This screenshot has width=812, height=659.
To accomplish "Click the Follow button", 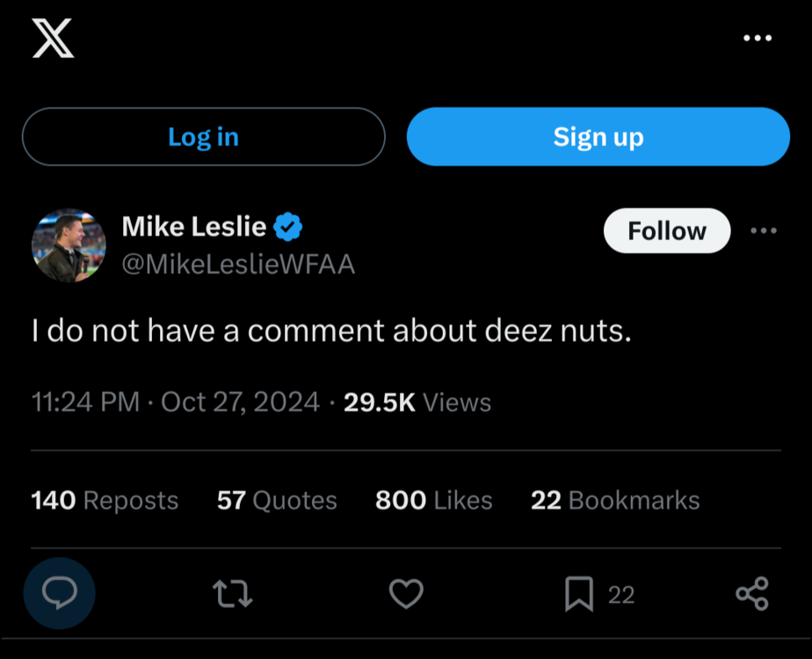I will 666,230.
